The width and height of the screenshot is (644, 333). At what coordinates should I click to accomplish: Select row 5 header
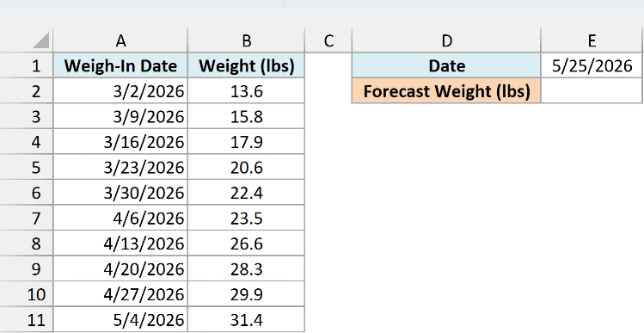pyautogui.click(x=27, y=167)
